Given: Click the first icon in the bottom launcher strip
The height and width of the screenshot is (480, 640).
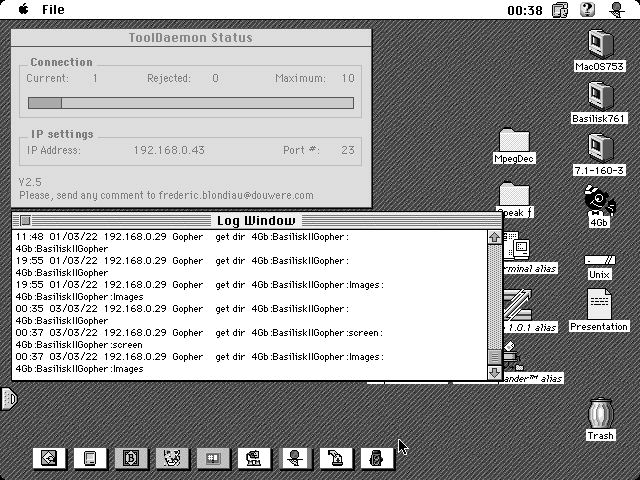Looking at the screenshot, I should [49, 459].
